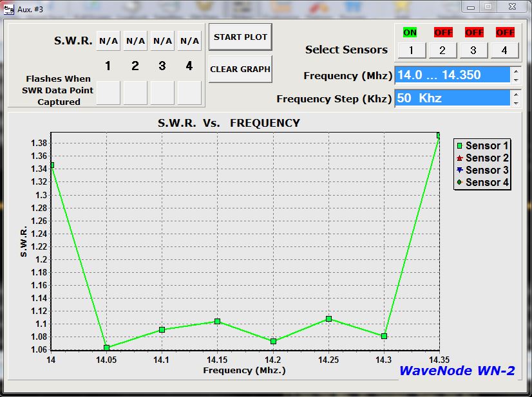Viewport: 532px width, 397px height.
Task: Click the S.W.R. N/A readout for sensor 1
Action: coord(108,41)
